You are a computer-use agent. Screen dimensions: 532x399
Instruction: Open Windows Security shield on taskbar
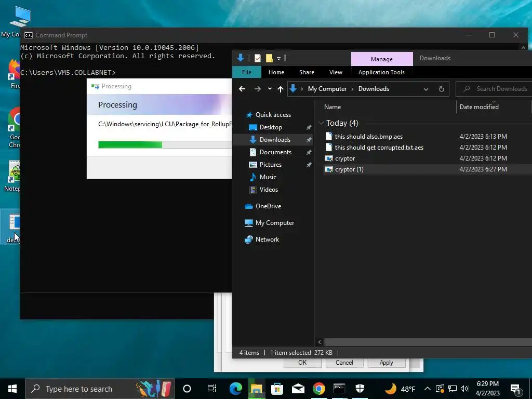click(x=360, y=389)
